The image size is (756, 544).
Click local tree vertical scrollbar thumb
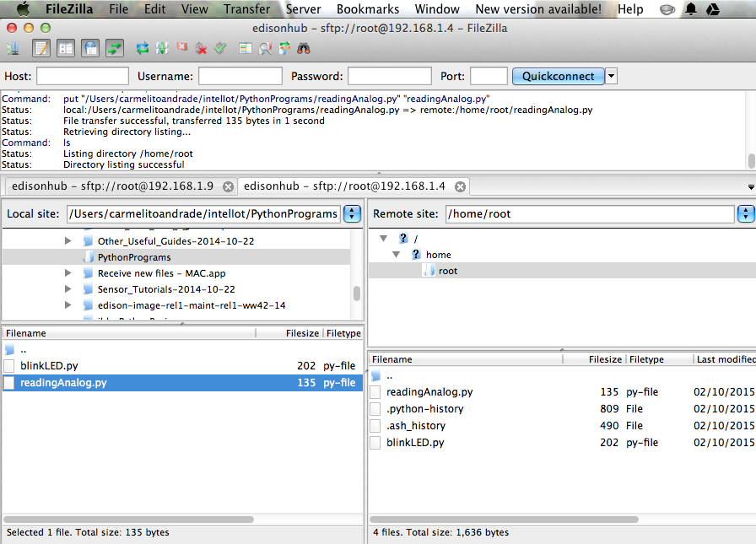coord(357,293)
